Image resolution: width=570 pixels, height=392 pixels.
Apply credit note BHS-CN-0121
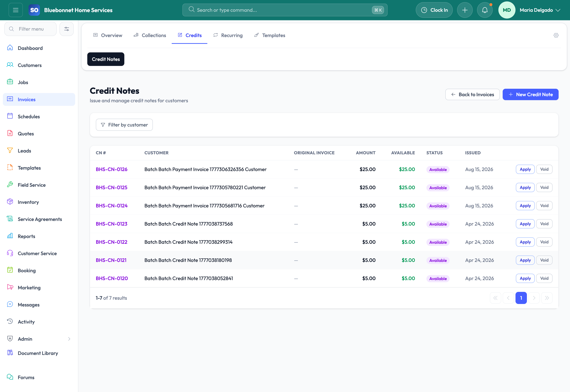[x=525, y=260]
